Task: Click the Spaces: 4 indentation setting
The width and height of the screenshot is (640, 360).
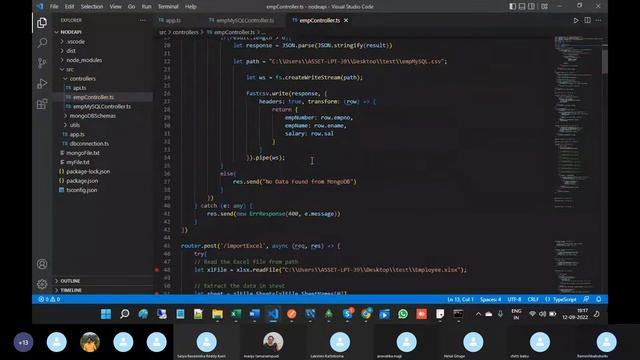Action: tap(491, 299)
